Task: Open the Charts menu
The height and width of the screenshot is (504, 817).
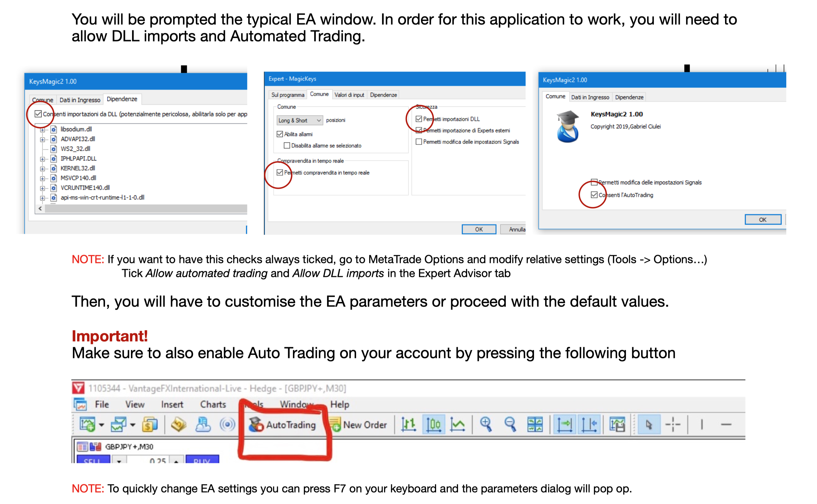Action: click(213, 404)
